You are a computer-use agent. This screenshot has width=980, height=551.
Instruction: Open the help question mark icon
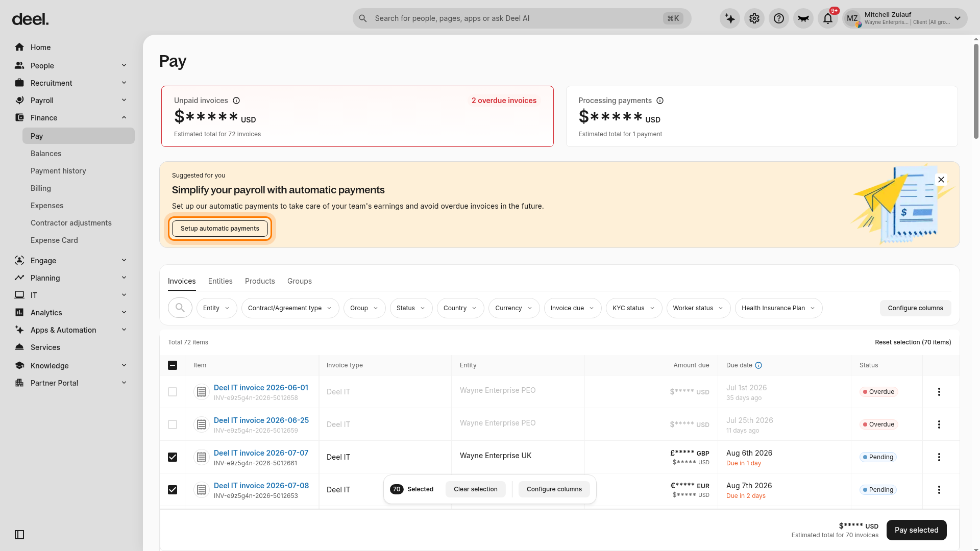pos(779,18)
